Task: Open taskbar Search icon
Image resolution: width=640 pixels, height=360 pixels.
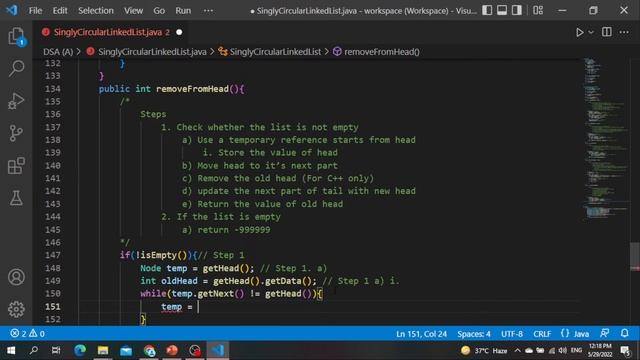Action: coord(34,350)
